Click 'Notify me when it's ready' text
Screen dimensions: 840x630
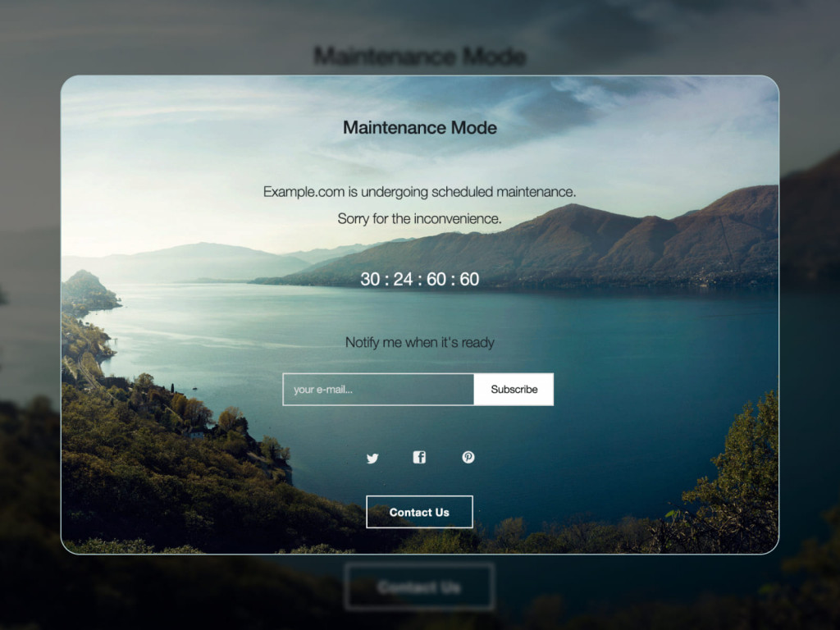pos(419,342)
